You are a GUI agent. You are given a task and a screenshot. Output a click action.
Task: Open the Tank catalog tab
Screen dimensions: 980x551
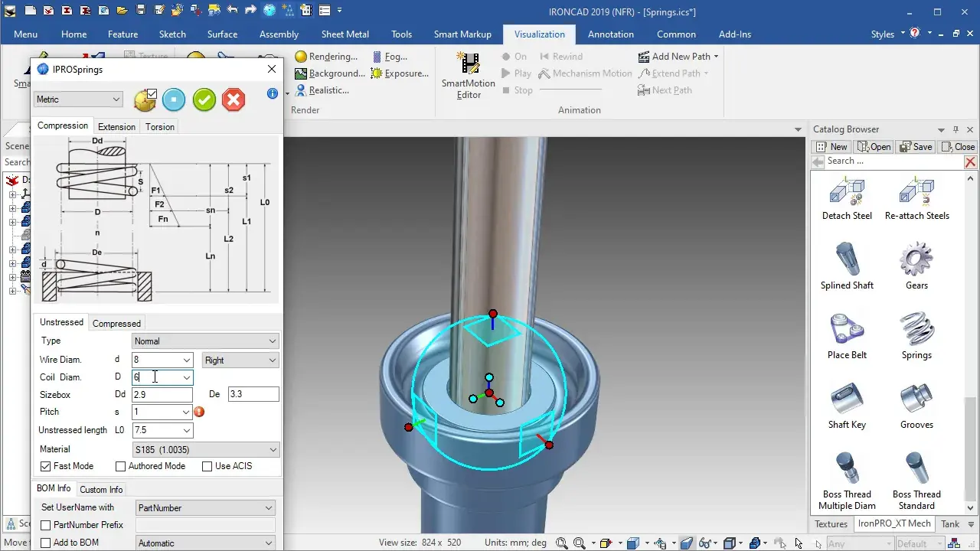point(950,524)
